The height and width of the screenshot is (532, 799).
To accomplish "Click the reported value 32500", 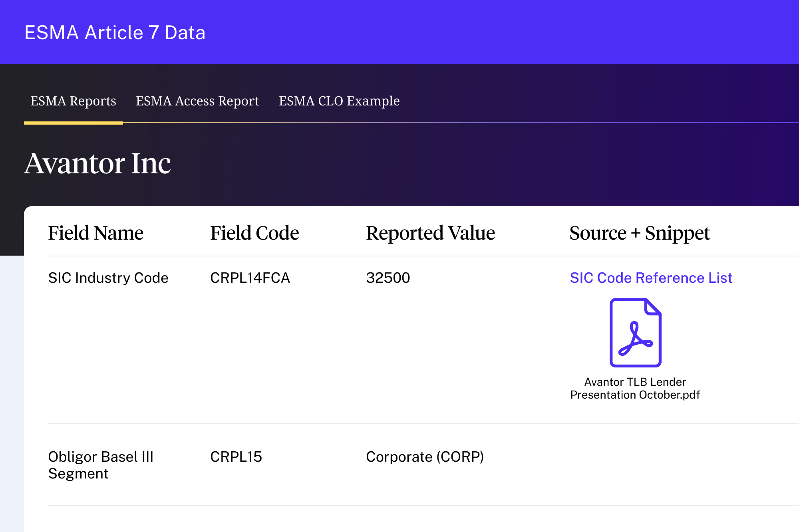I will tap(388, 278).
